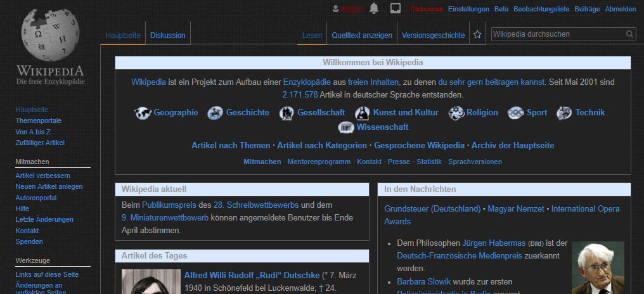The width and height of the screenshot is (644, 294).
Task: Click the Geschichte horseman icon
Action: click(x=216, y=113)
